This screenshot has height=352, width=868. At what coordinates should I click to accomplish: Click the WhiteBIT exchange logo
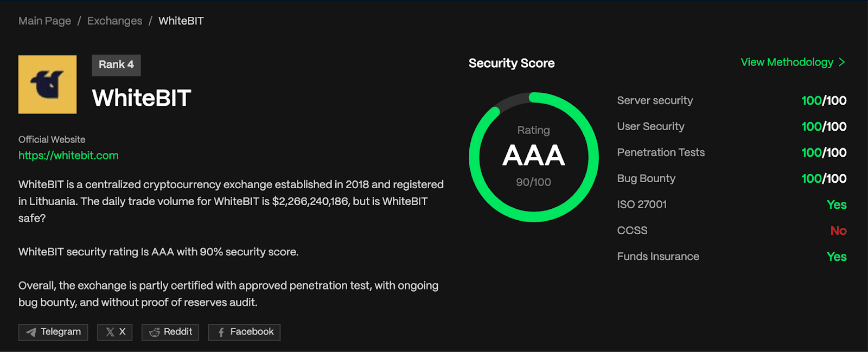pos(47,84)
